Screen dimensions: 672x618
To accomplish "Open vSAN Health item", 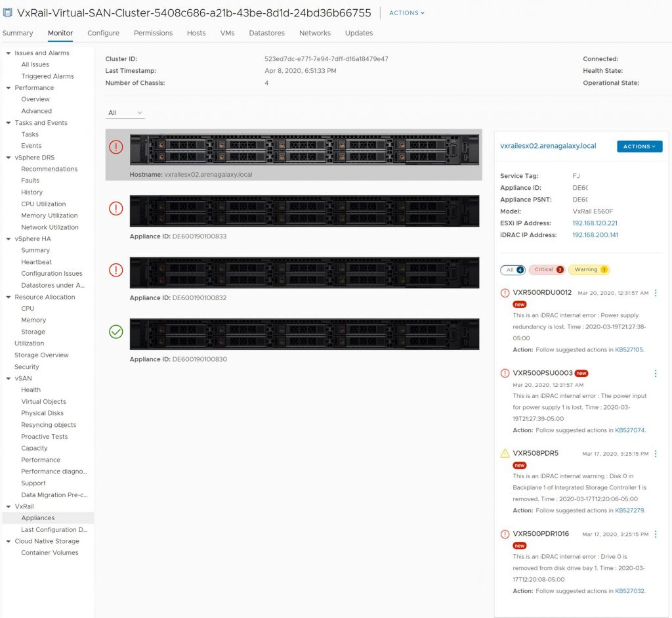I will pos(31,390).
